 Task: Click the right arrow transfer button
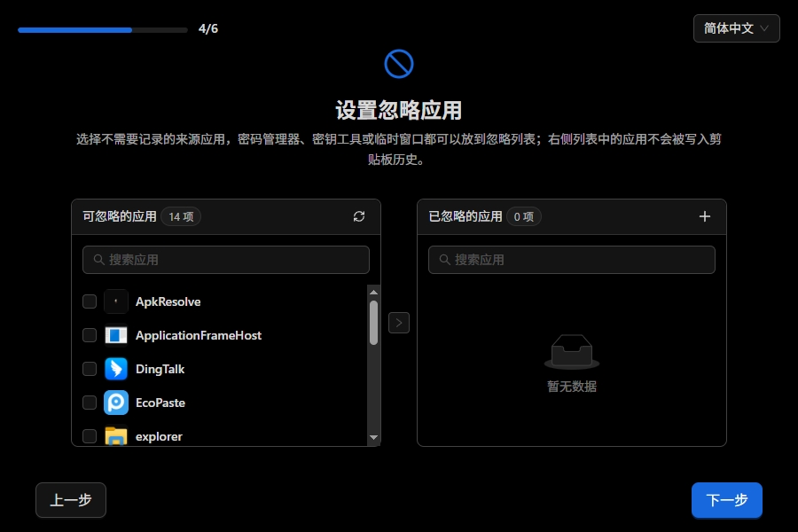pos(398,323)
